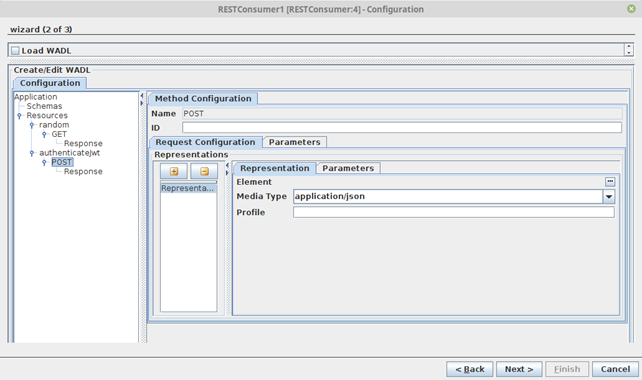The height and width of the screenshot is (380, 642).
Task: Select the GET method tree item
Action: [x=59, y=134]
